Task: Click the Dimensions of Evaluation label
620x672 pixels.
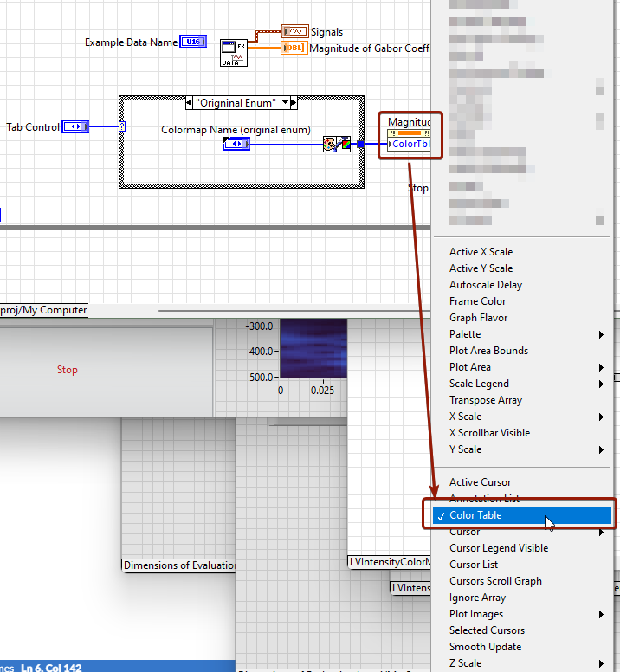Action: tap(179, 565)
